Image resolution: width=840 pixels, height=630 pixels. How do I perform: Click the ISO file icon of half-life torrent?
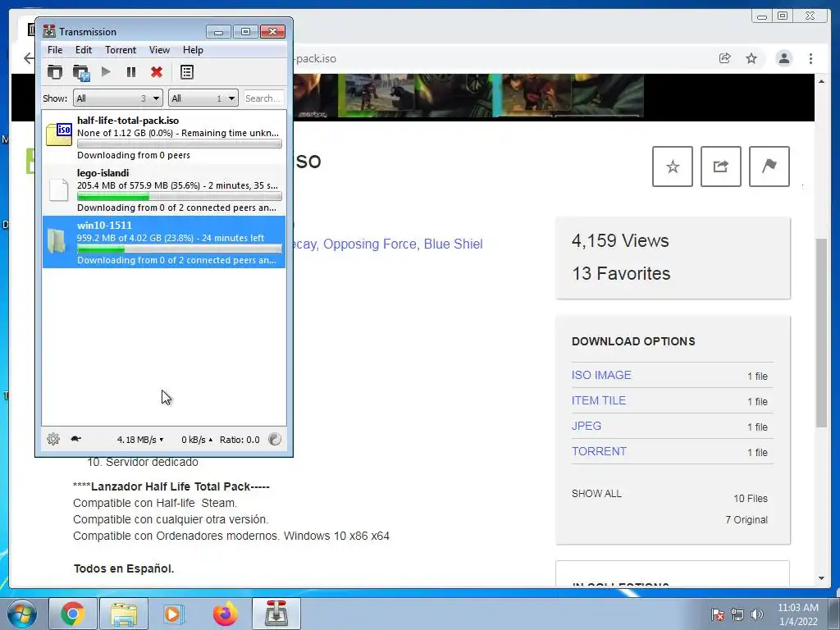59,134
